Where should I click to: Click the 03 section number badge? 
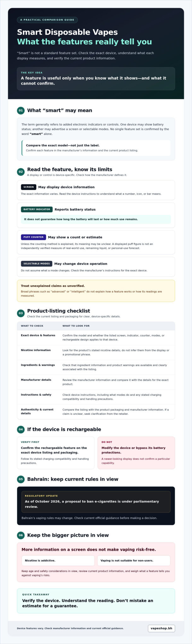[20, 313]
